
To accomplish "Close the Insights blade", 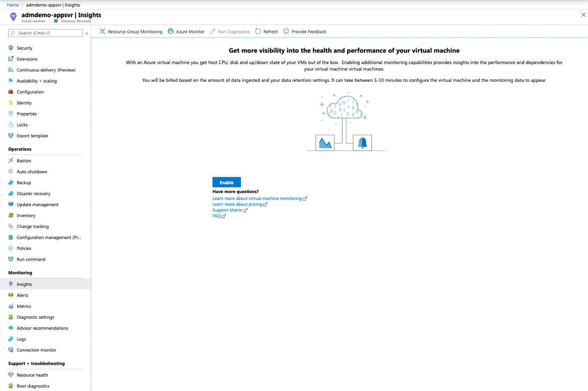I will (583, 15).
